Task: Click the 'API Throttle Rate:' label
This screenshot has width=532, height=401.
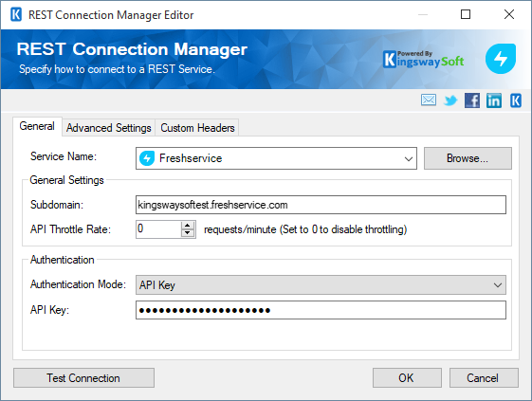Action: point(70,229)
